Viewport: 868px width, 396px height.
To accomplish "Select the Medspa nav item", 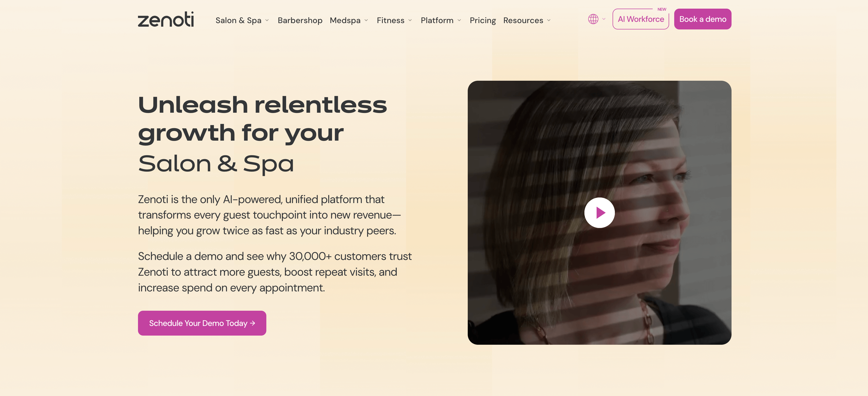I will point(345,21).
